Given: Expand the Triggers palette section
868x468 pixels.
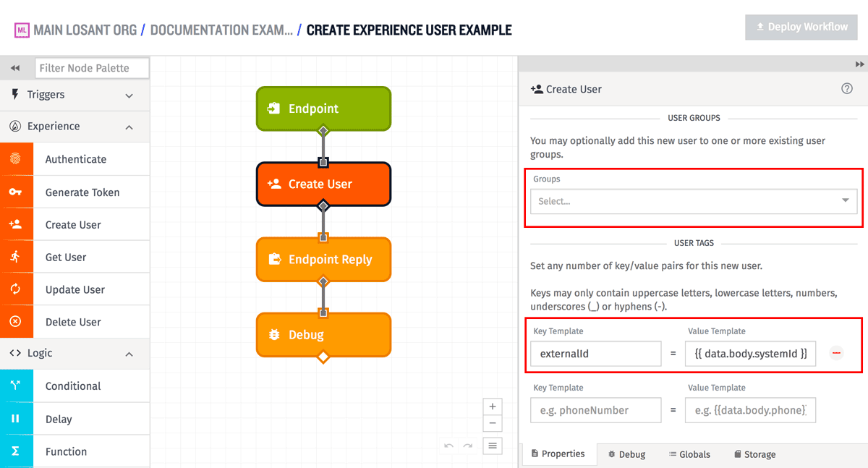Looking at the screenshot, I should 75,95.
